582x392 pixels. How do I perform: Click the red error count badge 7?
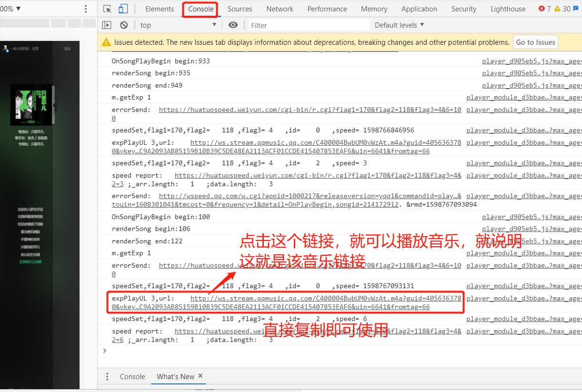(544, 9)
